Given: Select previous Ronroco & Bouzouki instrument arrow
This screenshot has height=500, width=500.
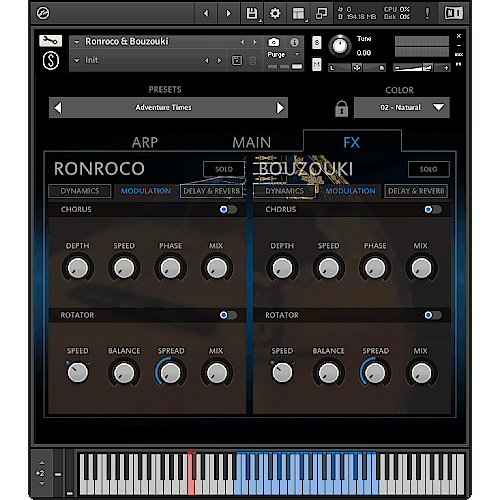Looking at the screenshot, I should tap(242, 42).
